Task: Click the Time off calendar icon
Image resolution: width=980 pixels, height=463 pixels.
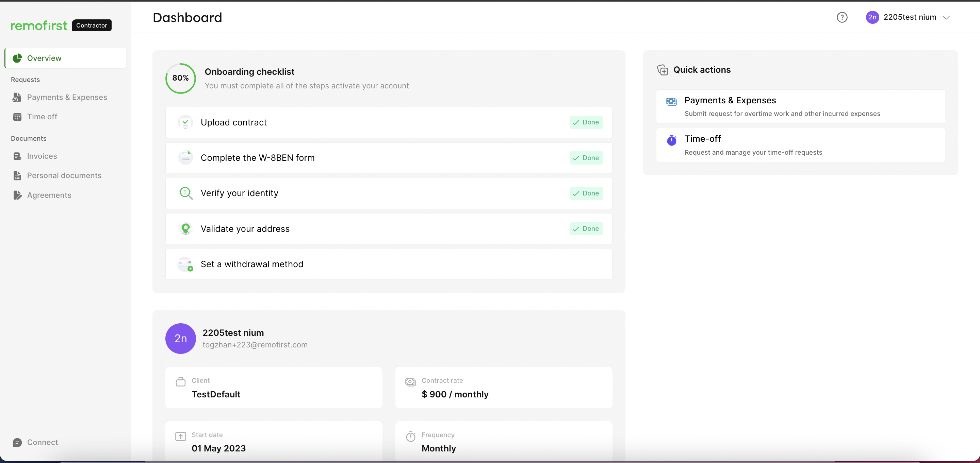Action: pyautogui.click(x=17, y=117)
